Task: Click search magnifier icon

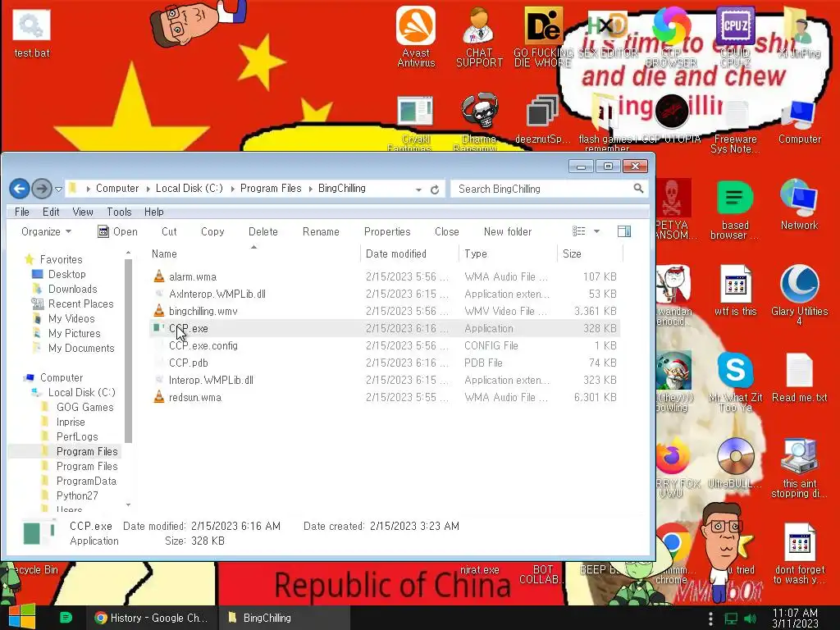Action: [638, 188]
